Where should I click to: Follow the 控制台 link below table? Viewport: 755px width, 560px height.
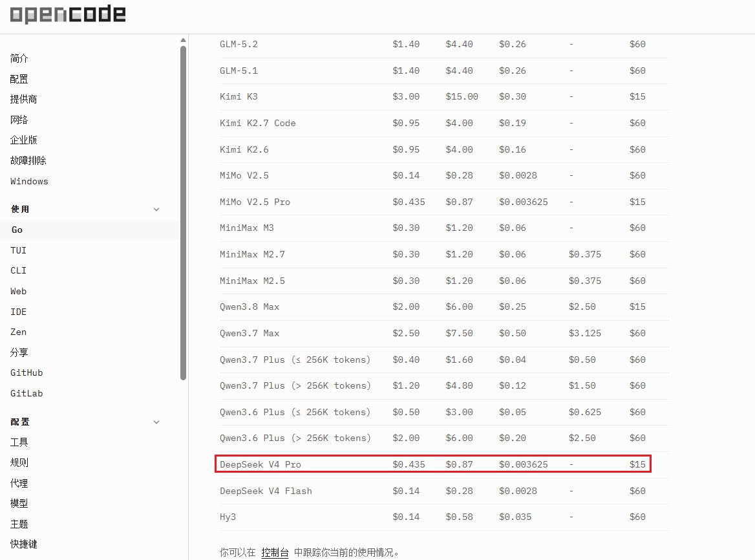[x=275, y=553]
